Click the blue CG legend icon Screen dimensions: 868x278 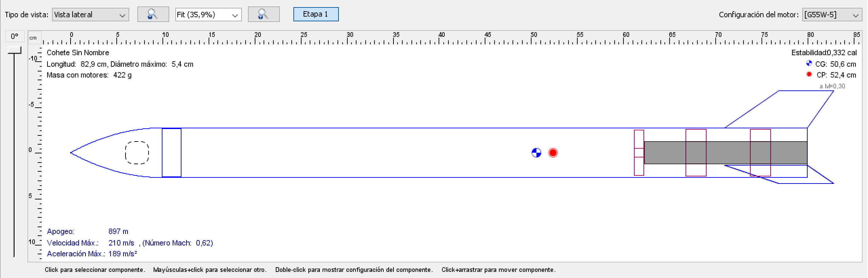coord(809,64)
